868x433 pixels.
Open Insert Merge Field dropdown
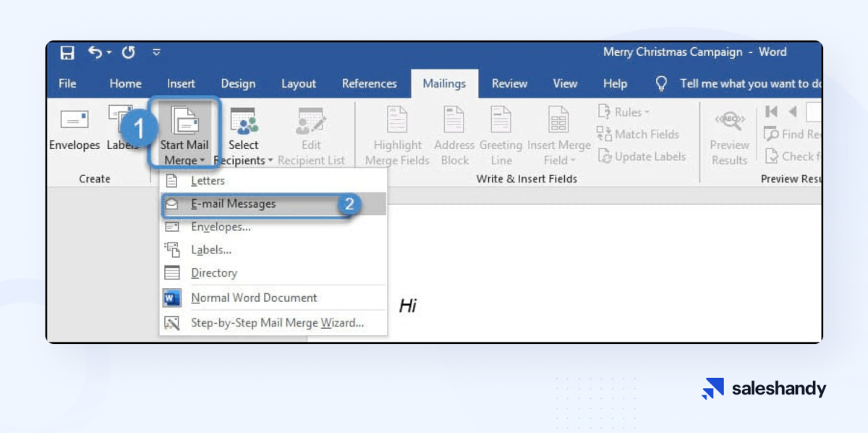click(x=558, y=135)
